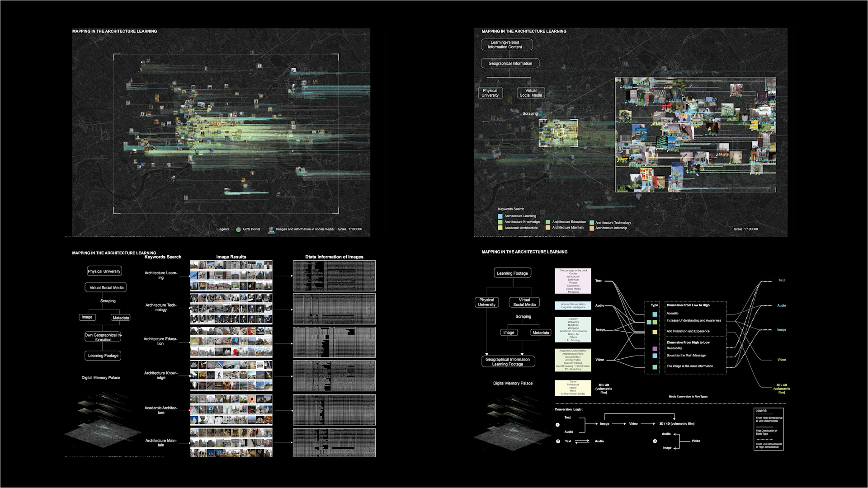Click the Legend box in the conversion diagram
The image size is (868, 488).
tap(769, 429)
